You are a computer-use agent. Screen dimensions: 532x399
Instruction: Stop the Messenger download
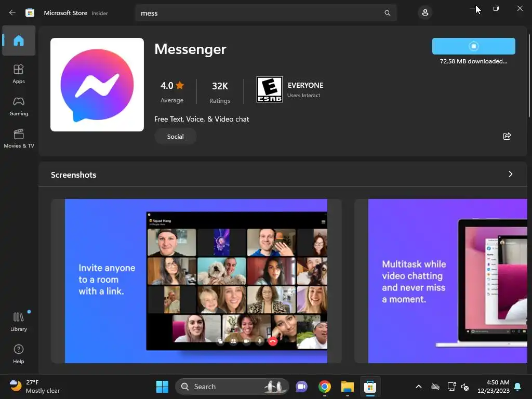pyautogui.click(x=474, y=46)
